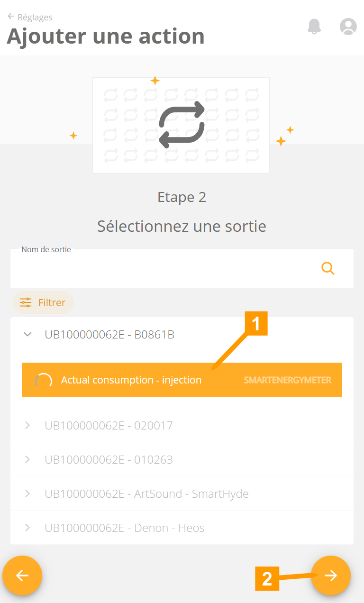Open the Filtrer button
This screenshot has height=603, width=364.
coord(43,302)
